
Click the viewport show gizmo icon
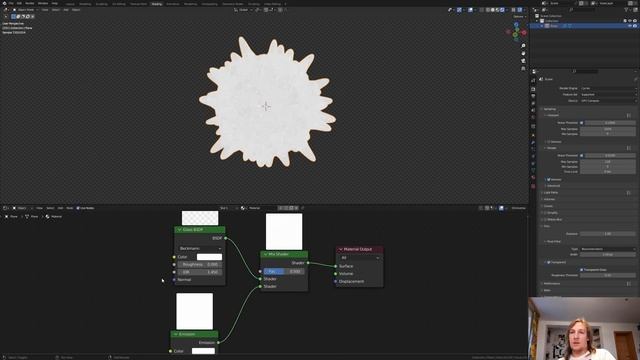tap(459, 10)
